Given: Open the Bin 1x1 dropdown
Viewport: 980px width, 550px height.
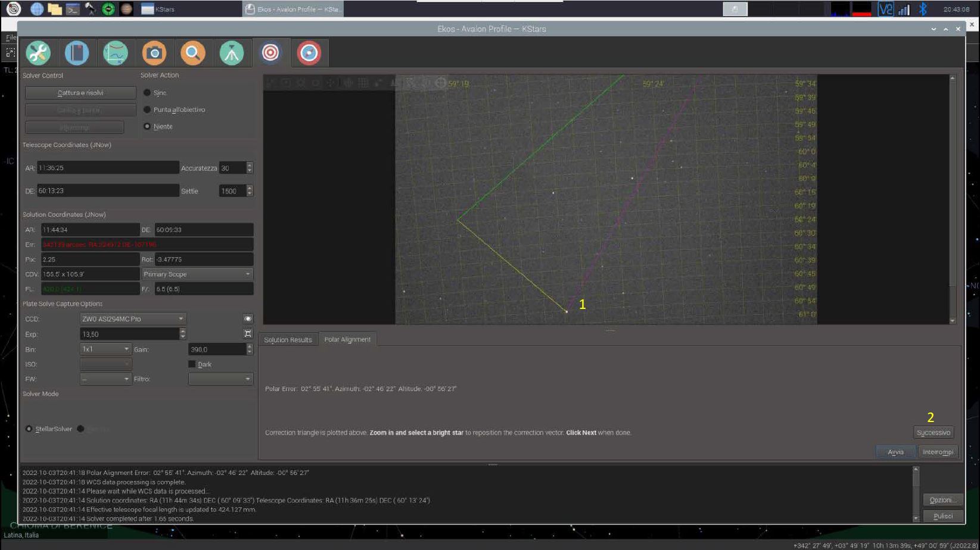Looking at the screenshot, I should click(105, 349).
